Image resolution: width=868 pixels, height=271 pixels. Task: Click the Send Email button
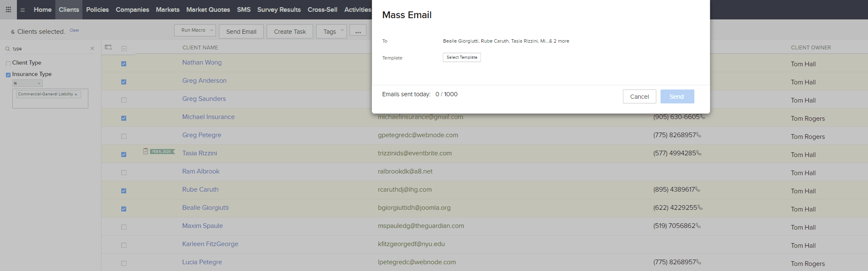tap(241, 31)
